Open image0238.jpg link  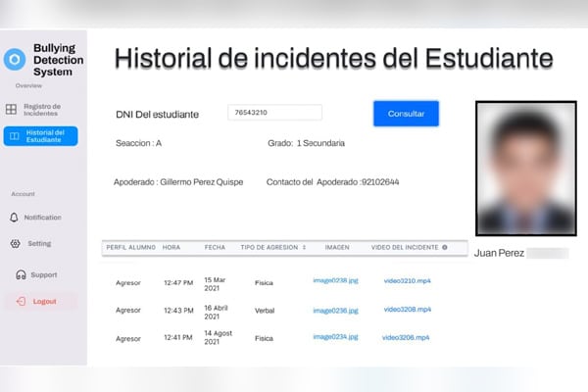[335, 281]
